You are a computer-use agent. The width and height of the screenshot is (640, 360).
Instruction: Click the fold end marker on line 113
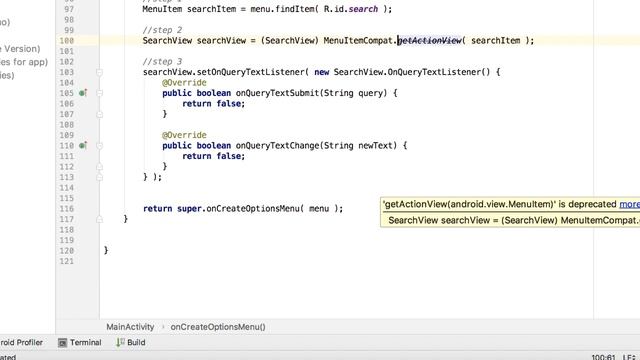pyautogui.click(x=99, y=178)
